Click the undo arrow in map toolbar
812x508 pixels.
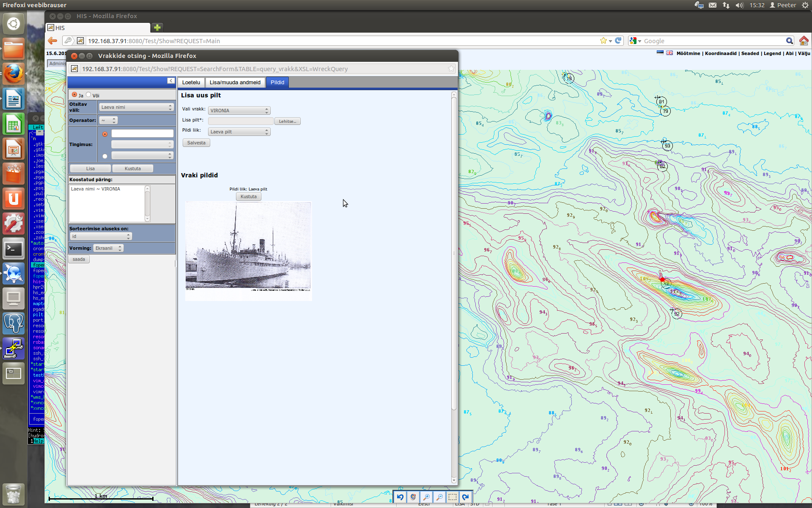[400, 497]
